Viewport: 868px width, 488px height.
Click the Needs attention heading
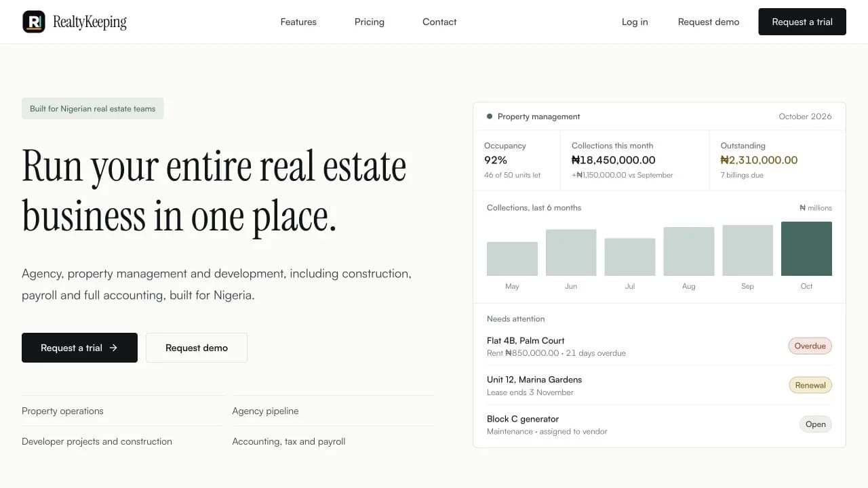tap(516, 319)
